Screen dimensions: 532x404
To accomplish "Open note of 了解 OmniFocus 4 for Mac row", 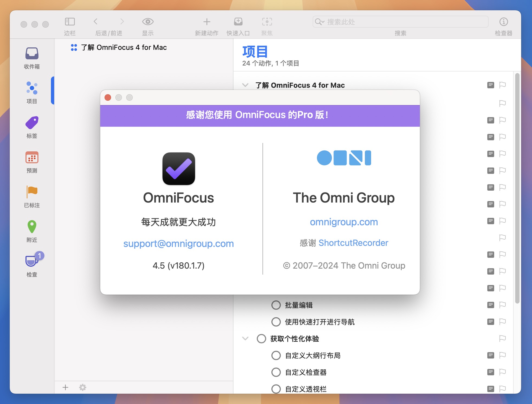I will pyautogui.click(x=491, y=85).
